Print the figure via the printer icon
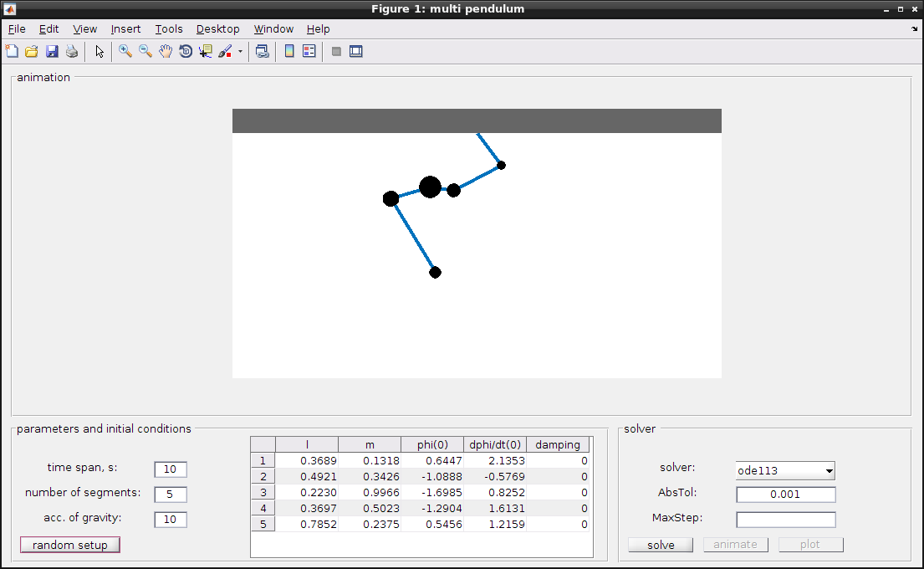This screenshot has height=569, width=924. (72, 51)
